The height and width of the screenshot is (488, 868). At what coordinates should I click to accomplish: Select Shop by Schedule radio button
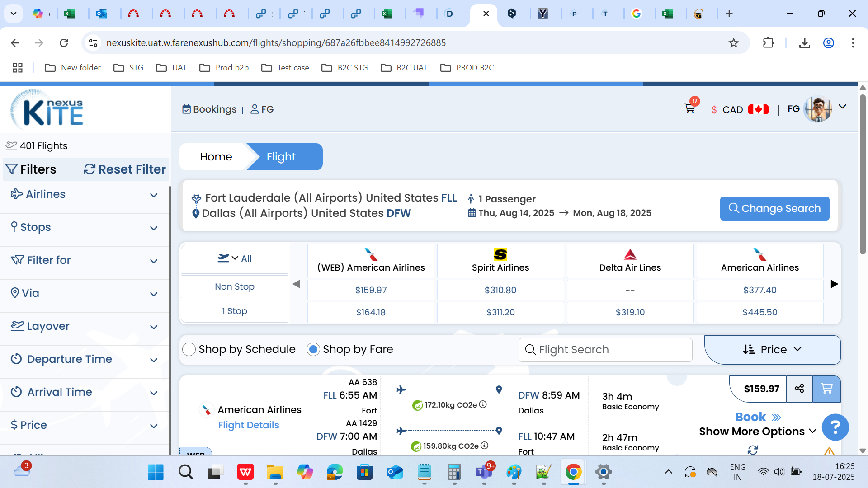pyautogui.click(x=189, y=349)
